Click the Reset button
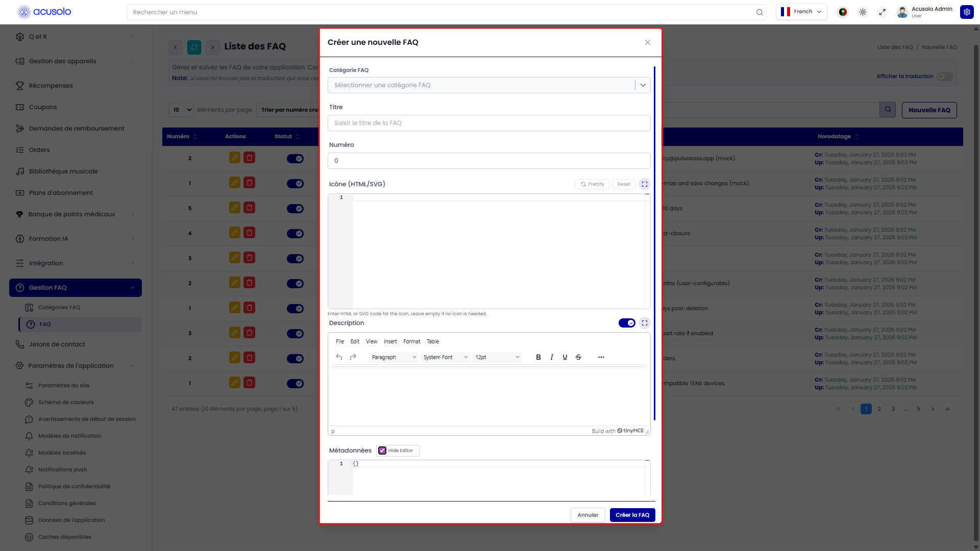The height and width of the screenshot is (551, 980). 624,184
